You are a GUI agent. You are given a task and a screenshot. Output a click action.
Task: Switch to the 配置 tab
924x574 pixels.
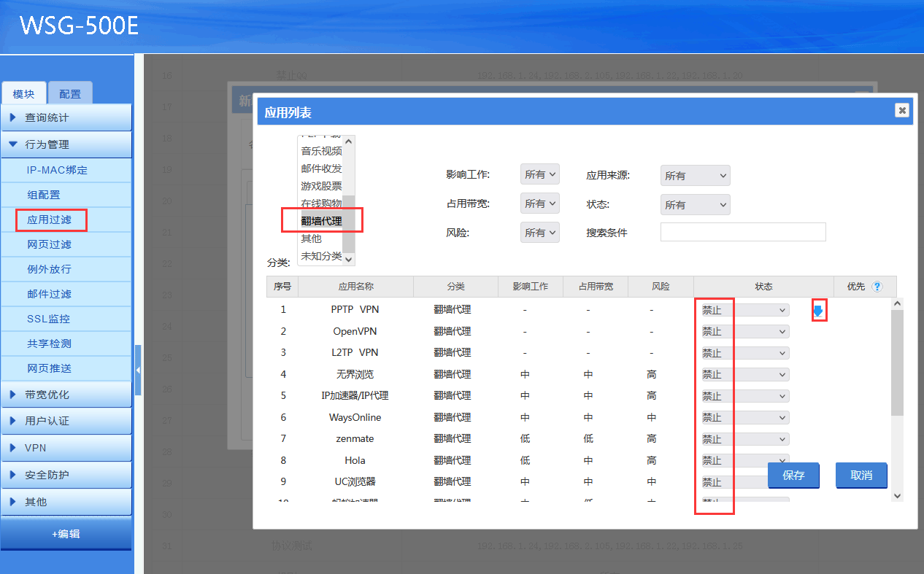pyautogui.click(x=70, y=93)
